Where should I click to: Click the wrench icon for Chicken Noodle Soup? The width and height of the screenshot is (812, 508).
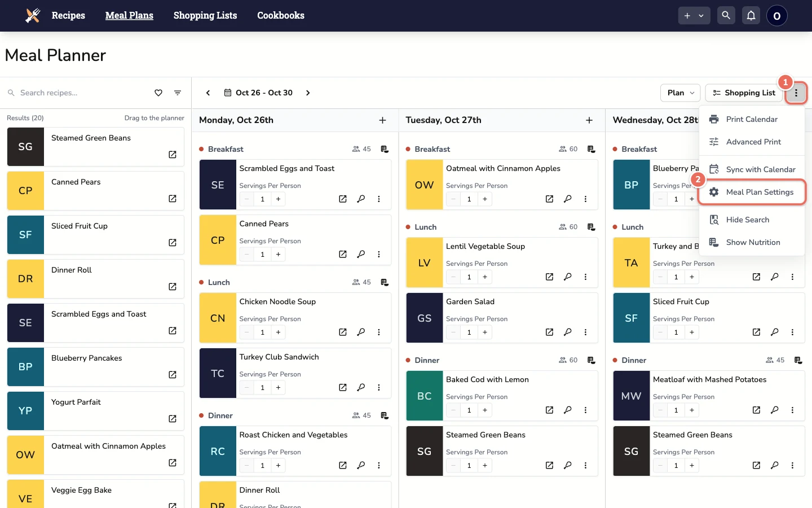(x=361, y=332)
